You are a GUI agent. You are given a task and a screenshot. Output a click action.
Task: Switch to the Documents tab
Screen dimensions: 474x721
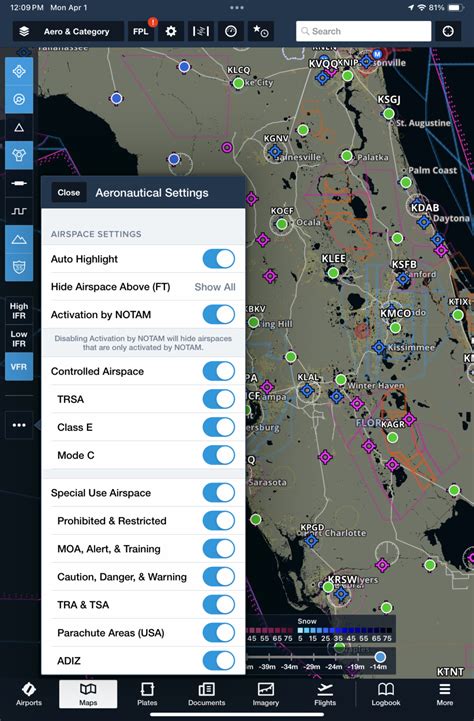tap(206, 694)
